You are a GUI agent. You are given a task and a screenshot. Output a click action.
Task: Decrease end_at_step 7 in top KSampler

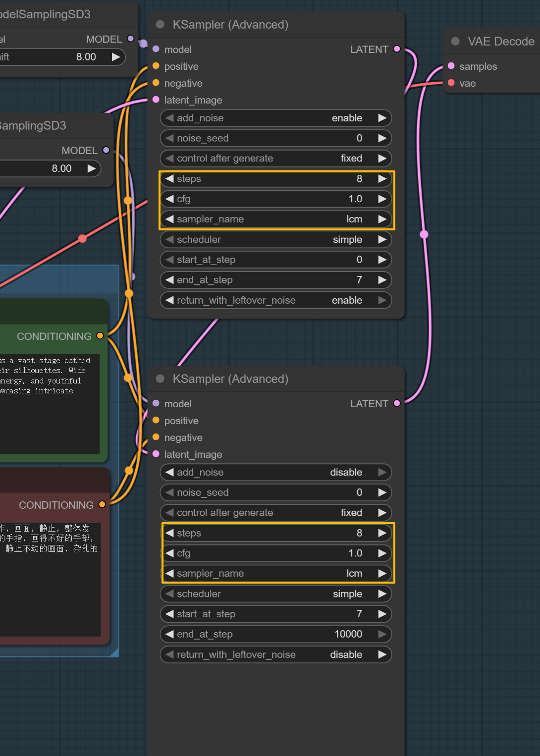click(x=170, y=280)
